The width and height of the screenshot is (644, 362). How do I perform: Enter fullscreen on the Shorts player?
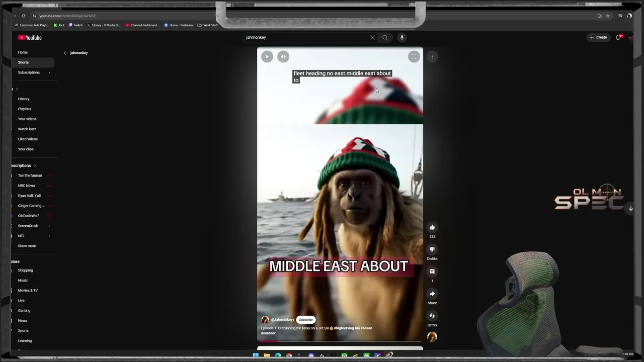click(414, 57)
